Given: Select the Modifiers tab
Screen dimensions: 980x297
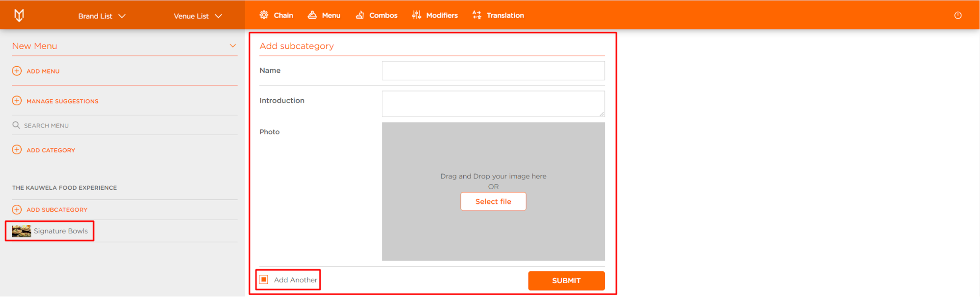Looking at the screenshot, I should (435, 15).
